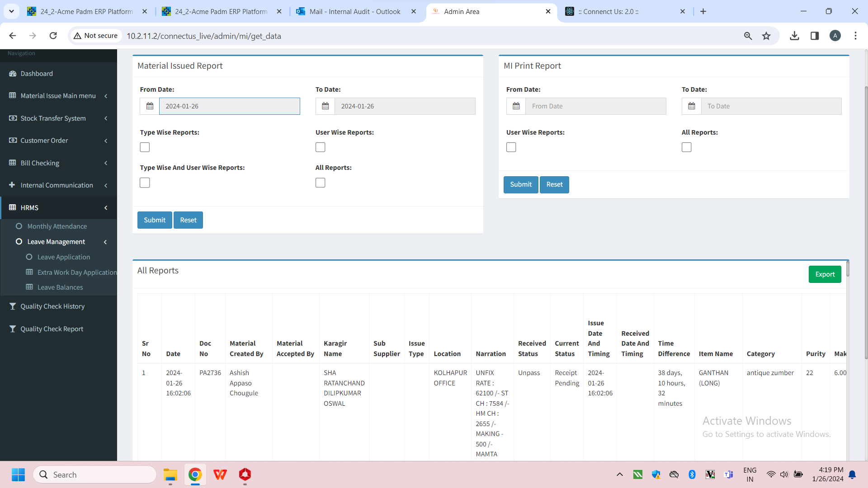Click the Internal Communication plus icon

pyautogui.click(x=12, y=185)
